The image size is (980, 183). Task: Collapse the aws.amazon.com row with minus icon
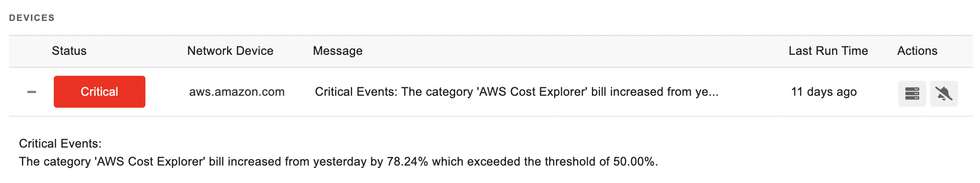pyautogui.click(x=32, y=92)
